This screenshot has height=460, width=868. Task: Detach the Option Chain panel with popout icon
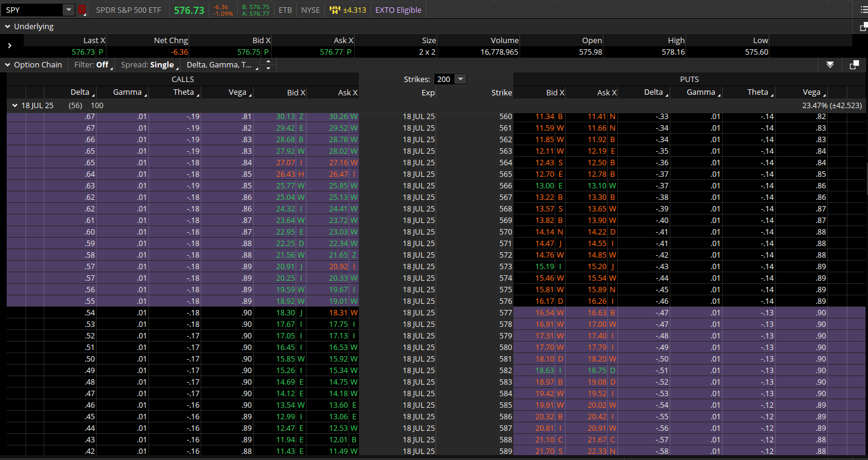tap(854, 65)
